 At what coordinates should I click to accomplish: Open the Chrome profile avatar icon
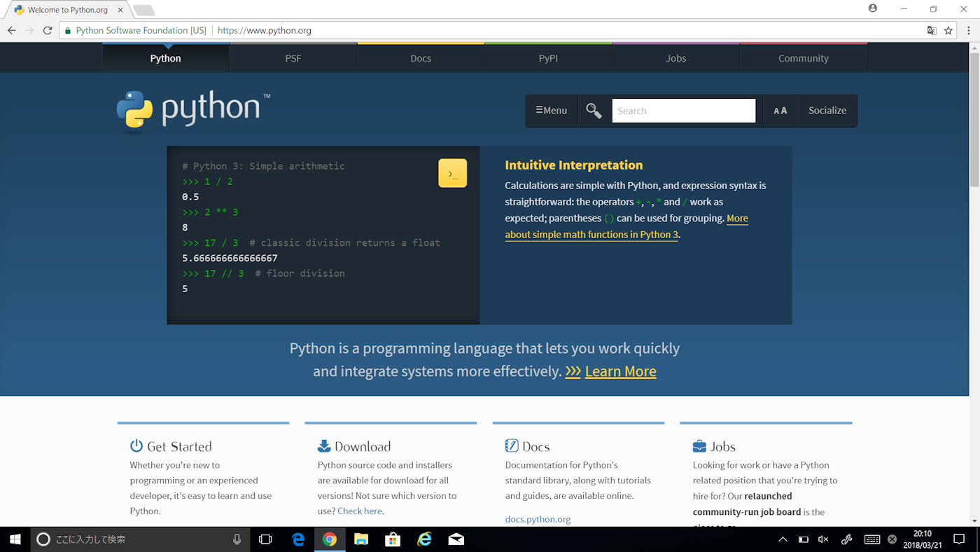(x=872, y=9)
